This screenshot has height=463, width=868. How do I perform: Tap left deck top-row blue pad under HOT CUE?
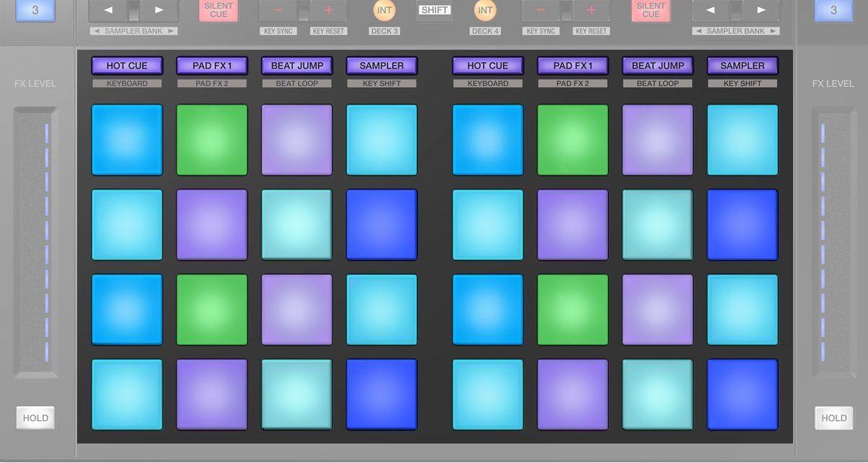click(127, 140)
